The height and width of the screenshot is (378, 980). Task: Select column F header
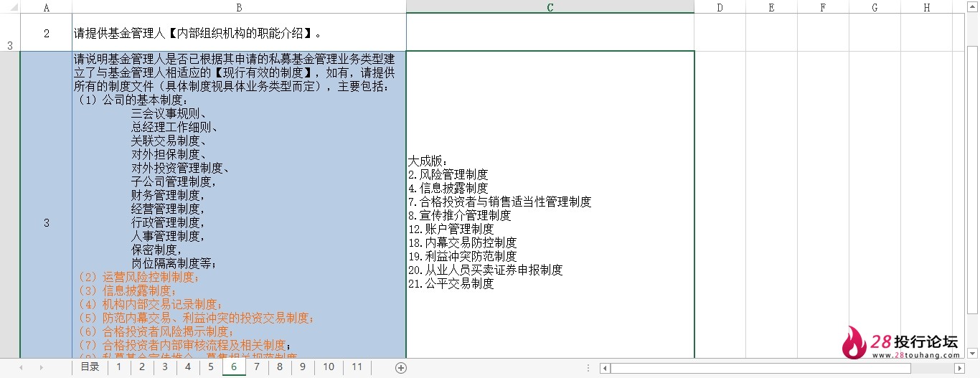tap(823, 7)
